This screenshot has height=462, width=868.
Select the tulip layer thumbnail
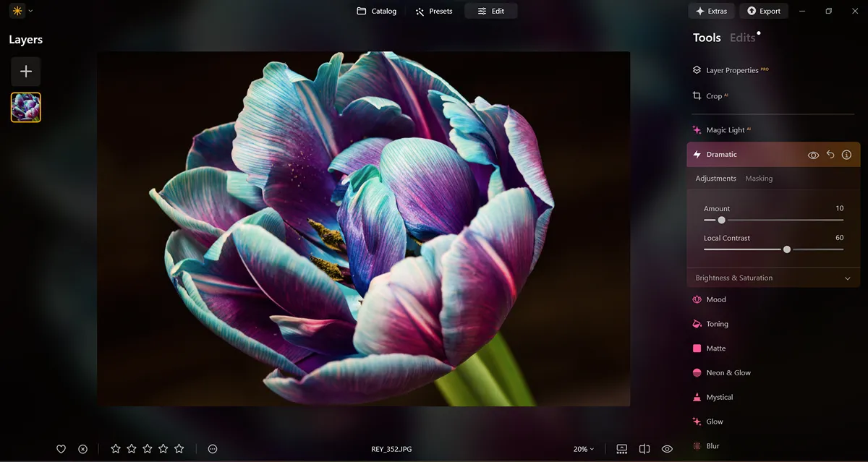[26, 108]
